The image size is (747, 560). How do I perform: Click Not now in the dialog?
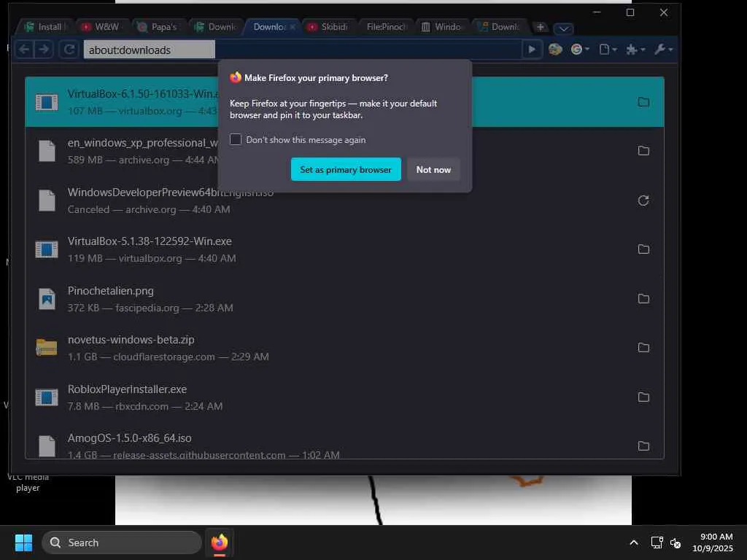click(433, 169)
